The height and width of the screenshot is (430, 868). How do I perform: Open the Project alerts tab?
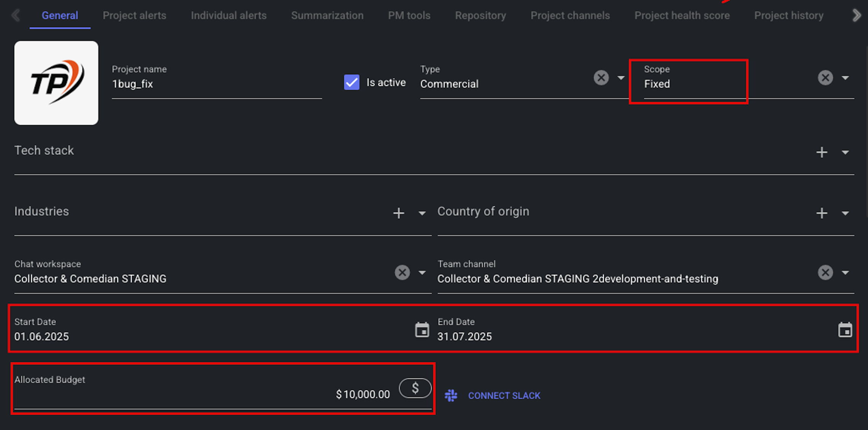pyautogui.click(x=134, y=16)
